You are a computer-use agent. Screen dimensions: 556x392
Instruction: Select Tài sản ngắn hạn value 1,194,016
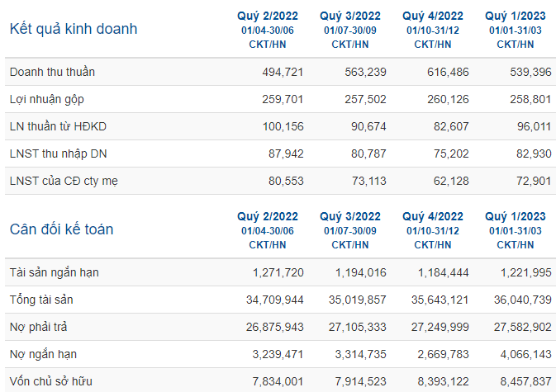[x=361, y=272]
